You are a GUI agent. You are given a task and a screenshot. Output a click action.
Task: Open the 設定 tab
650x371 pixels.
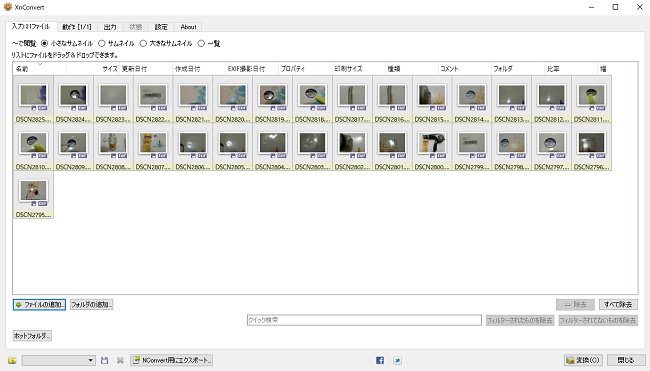coord(161,27)
